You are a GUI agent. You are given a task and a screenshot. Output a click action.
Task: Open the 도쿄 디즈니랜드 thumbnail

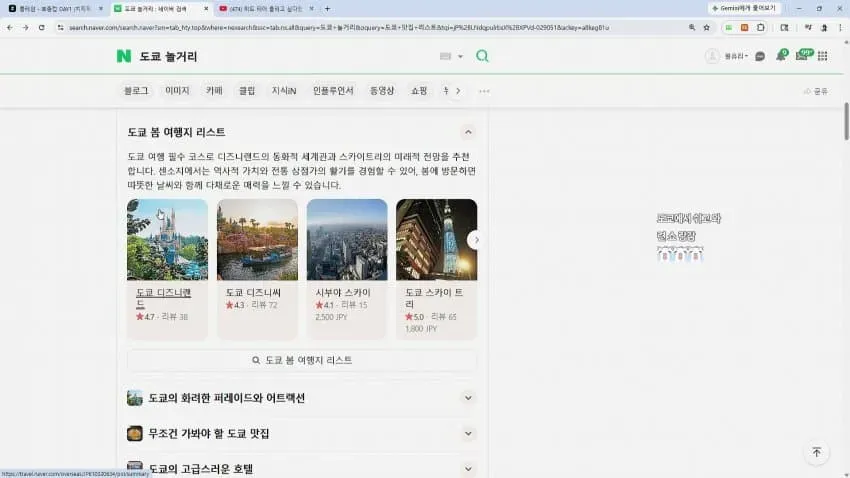tap(168, 240)
